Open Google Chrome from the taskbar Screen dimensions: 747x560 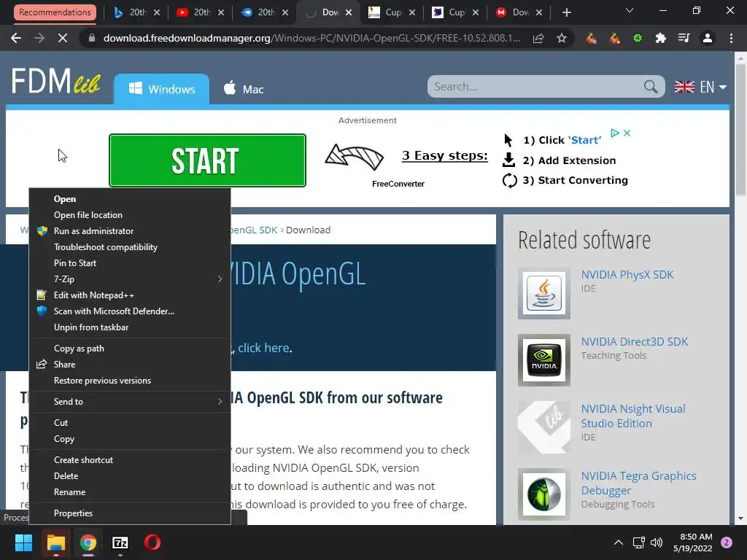tap(88, 542)
